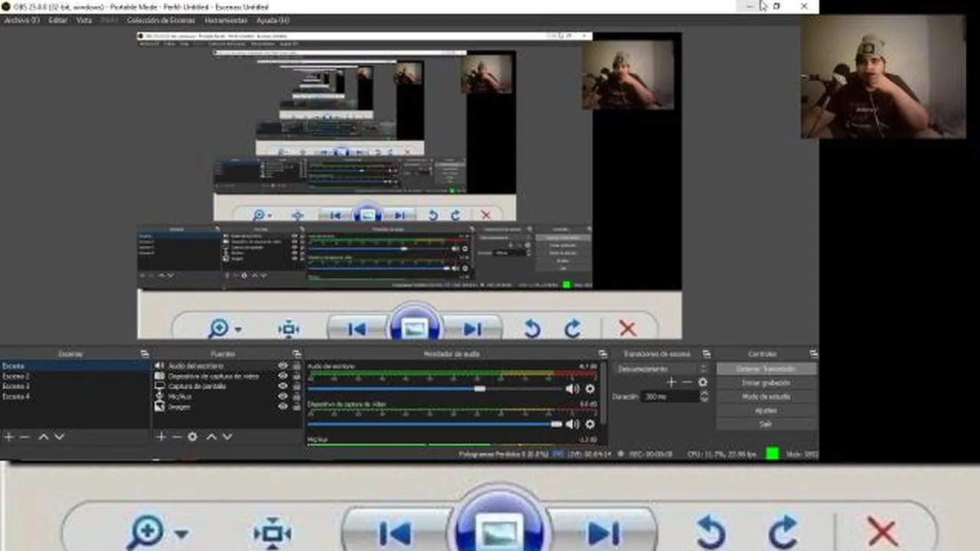The height and width of the screenshot is (551, 980).
Task: Open Audio del escritorio mixer gear
Action: tap(590, 389)
